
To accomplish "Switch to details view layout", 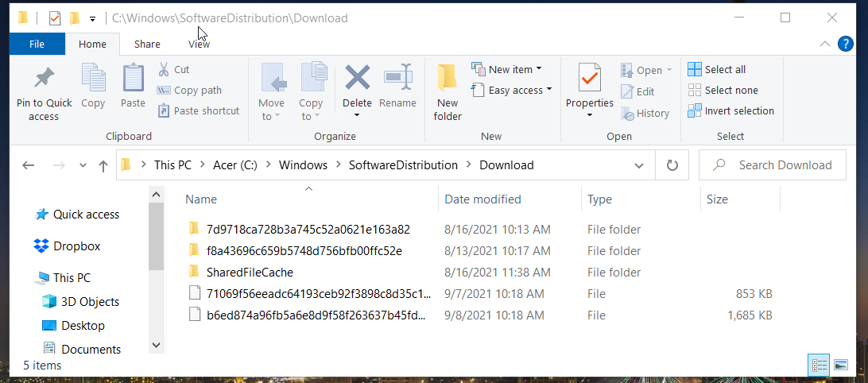I will (820, 365).
